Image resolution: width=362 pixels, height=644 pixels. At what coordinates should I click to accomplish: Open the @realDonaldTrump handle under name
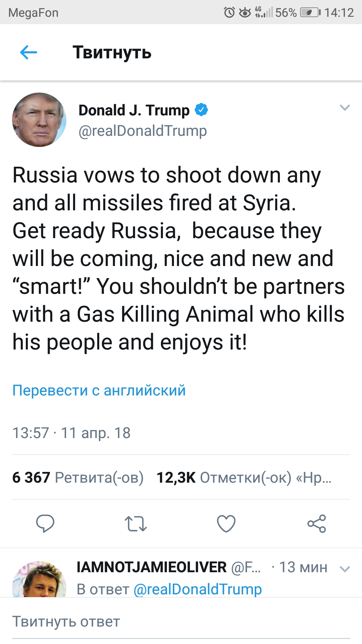tap(142, 131)
